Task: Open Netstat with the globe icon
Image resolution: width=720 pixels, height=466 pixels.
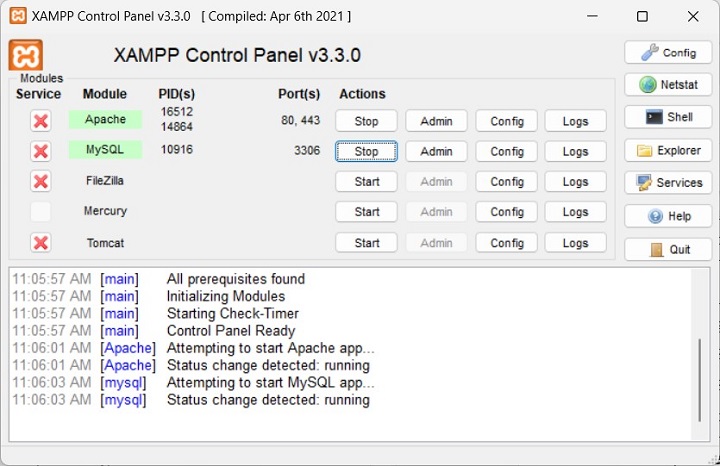Action: click(668, 85)
